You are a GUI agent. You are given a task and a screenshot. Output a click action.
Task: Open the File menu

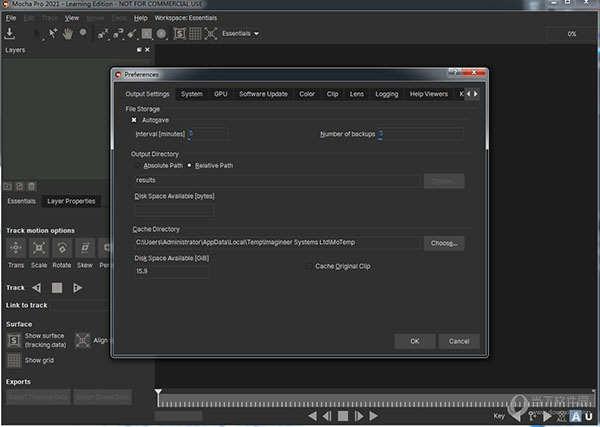(x=11, y=18)
